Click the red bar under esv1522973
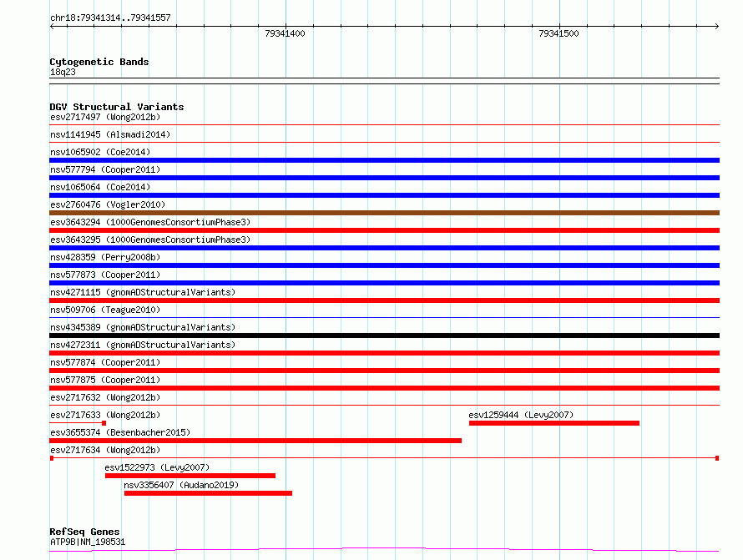Image resolution: width=743 pixels, height=560 pixels. [x=190, y=476]
